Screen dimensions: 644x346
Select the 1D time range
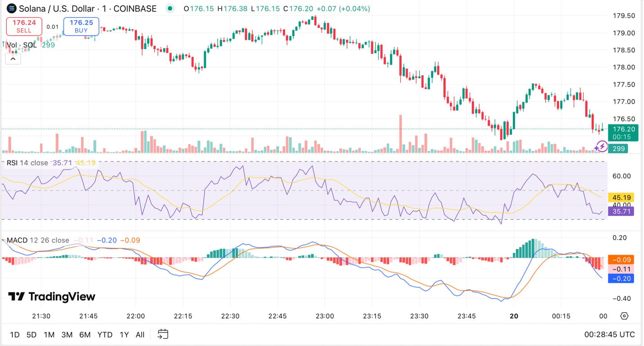tap(15, 335)
